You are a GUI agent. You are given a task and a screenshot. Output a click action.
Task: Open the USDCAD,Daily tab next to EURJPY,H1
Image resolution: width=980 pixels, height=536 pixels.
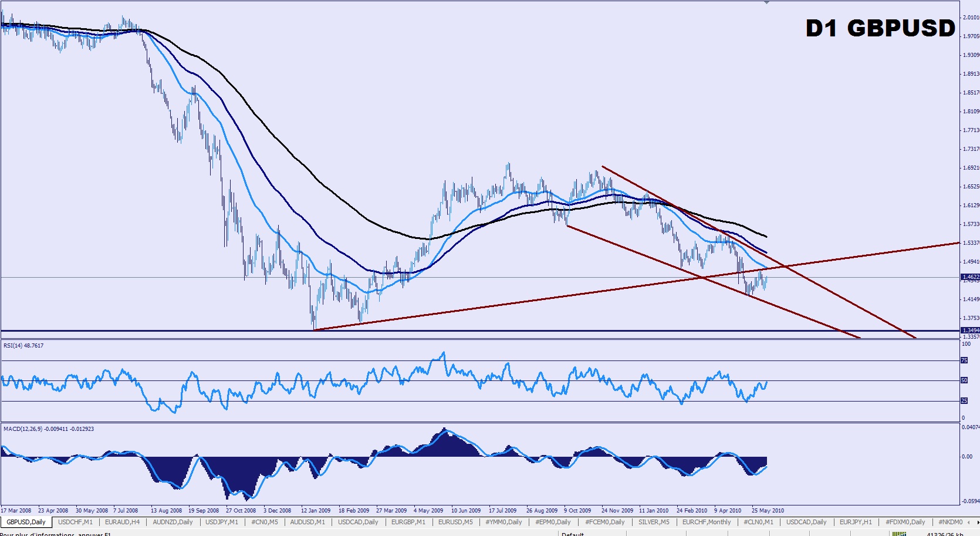[806, 522]
